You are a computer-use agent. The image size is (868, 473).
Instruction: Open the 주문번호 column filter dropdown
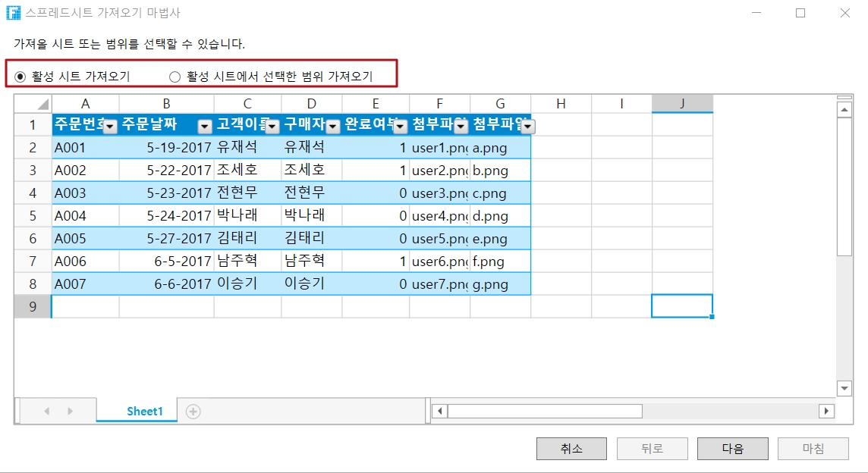coord(111,127)
